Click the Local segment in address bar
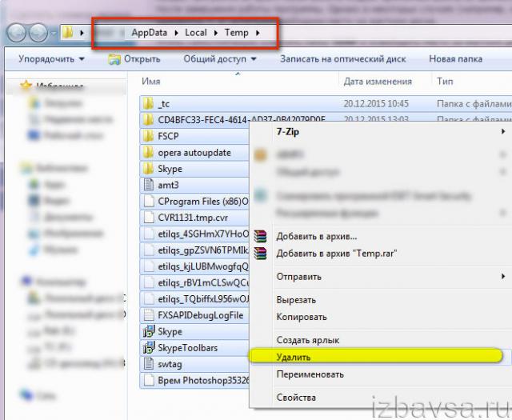This screenshot has width=512, height=420. pos(196,33)
